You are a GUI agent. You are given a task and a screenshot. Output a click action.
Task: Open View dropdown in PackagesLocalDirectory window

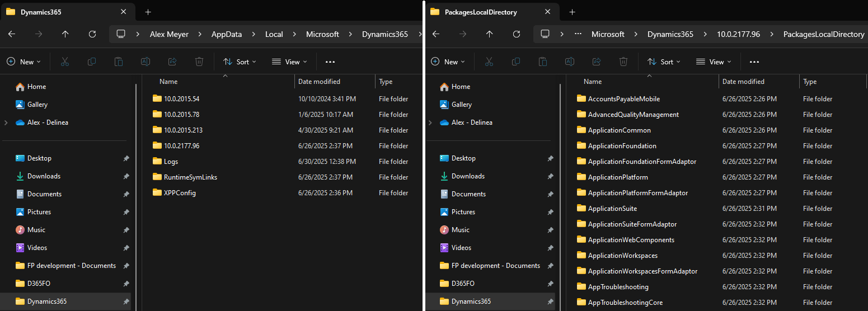click(714, 62)
